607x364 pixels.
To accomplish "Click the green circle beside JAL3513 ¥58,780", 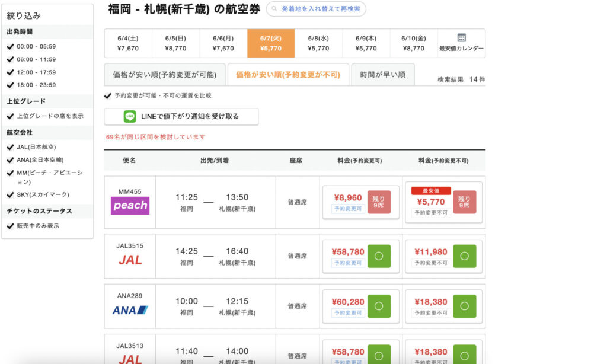I will (x=379, y=355).
